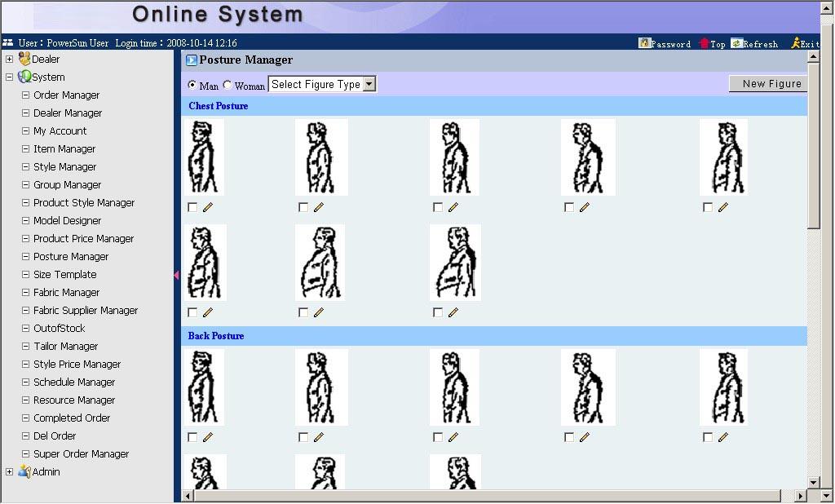Viewport: 835px width, 504px height.
Task: Edit pencil for sixth Chest Posture figure
Action: pos(208,312)
